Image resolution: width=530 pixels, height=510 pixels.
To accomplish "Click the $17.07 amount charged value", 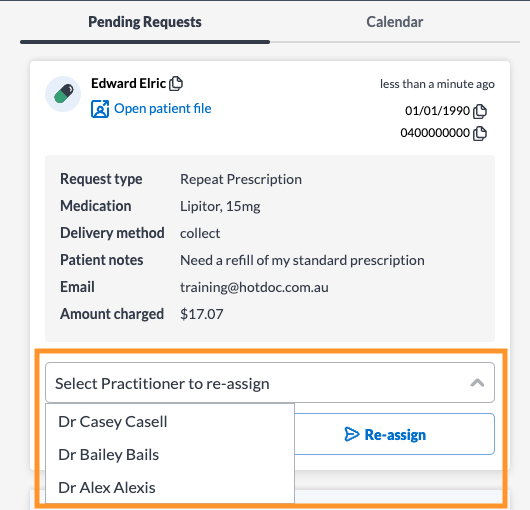I will click(x=201, y=314).
